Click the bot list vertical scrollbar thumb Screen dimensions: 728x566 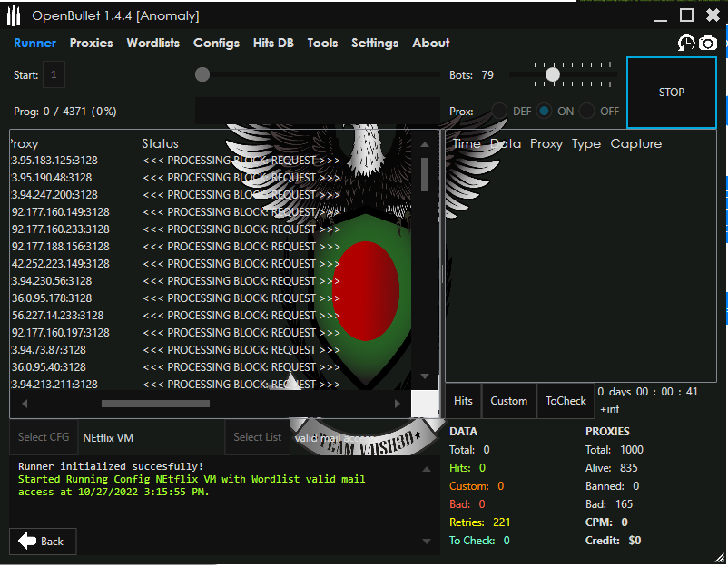click(424, 174)
